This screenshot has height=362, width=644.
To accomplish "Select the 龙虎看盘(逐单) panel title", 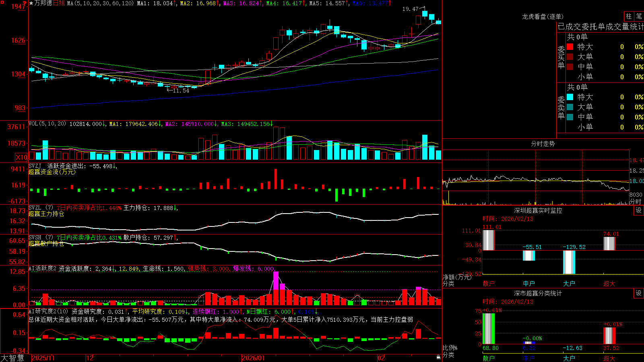I will pyautogui.click(x=543, y=16).
